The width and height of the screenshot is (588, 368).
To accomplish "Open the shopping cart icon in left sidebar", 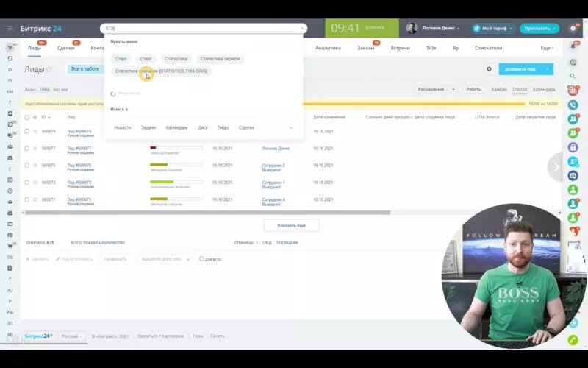I will click(x=10, y=246).
